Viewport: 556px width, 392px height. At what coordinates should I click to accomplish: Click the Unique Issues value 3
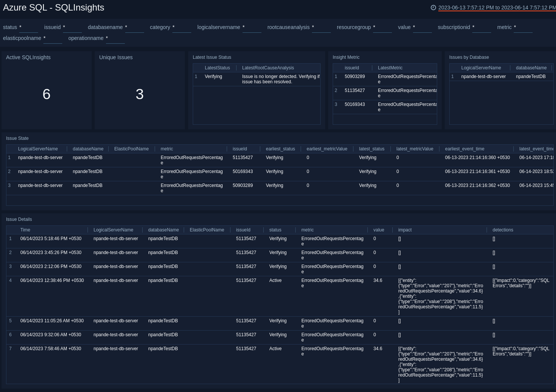[x=140, y=94]
